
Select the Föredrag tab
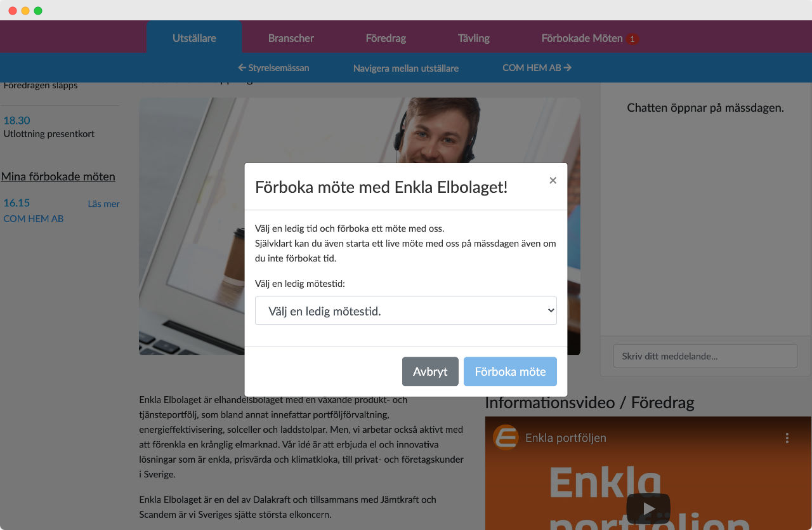coord(386,38)
